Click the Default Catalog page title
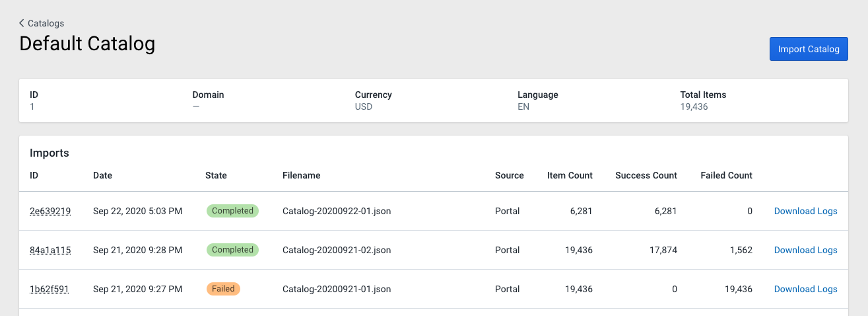Viewport: 868px width, 316px height. tap(87, 44)
